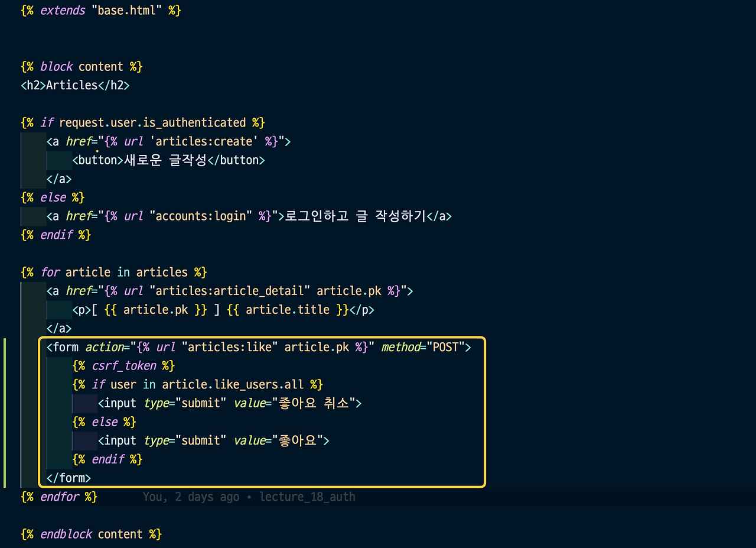Click the method="POST" attribute
756x548 pixels.
click(423, 347)
